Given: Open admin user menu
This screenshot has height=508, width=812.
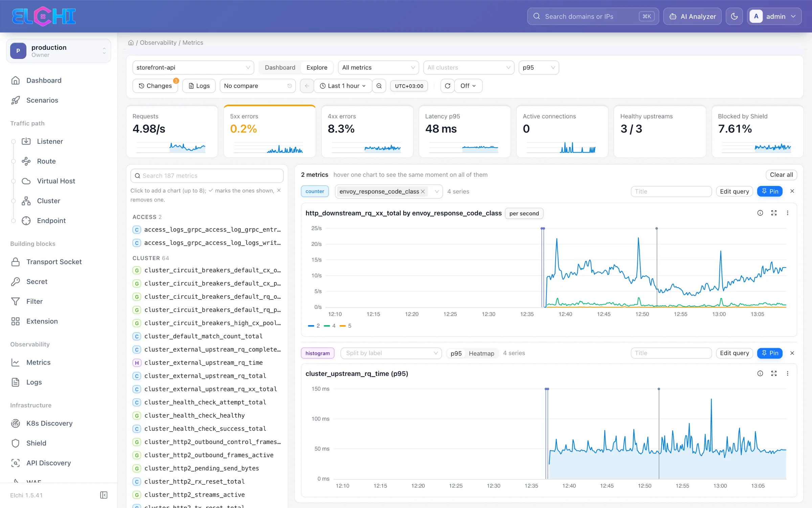Looking at the screenshot, I should pyautogui.click(x=774, y=16).
